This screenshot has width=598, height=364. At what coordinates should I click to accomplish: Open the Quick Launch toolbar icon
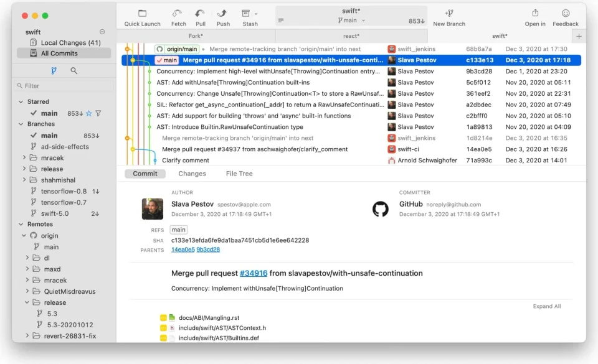point(142,14)
